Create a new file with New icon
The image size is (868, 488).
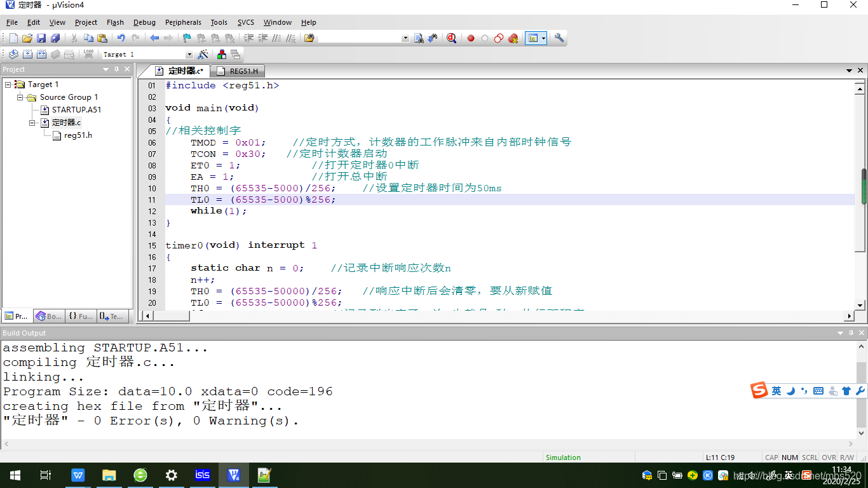point(13,38)
